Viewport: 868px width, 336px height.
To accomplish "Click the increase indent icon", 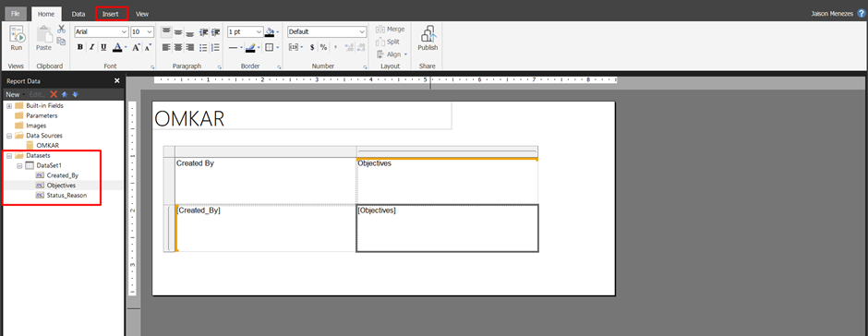I will click(x=215, y=32).
